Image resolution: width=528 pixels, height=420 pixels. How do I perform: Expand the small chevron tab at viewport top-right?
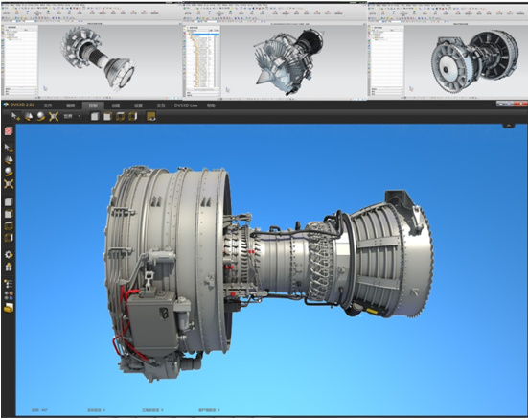[x=509, y=126]
